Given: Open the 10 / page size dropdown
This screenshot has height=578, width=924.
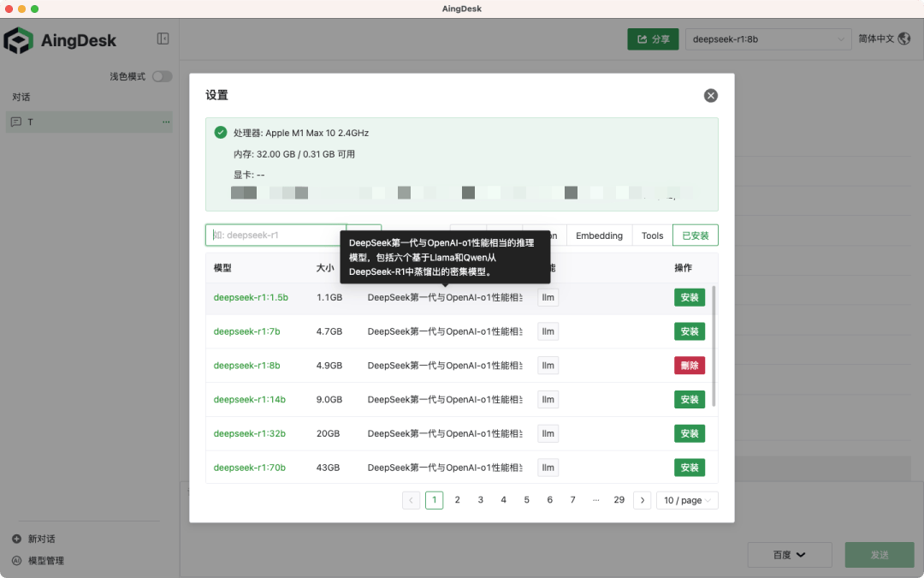Looking at the screenshot, I should pyautogui.click(x=687, y=500).
